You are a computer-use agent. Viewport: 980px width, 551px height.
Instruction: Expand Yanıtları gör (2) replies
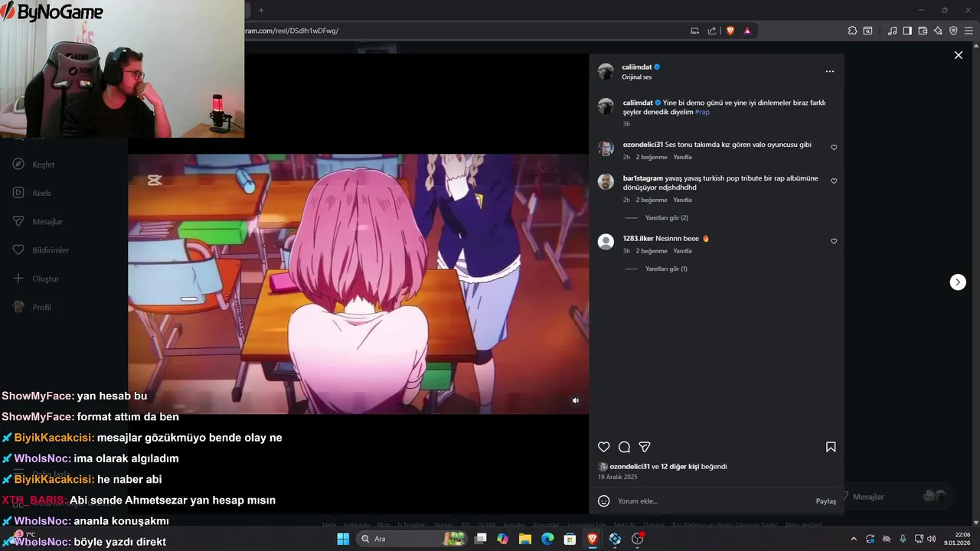(666, 218)
